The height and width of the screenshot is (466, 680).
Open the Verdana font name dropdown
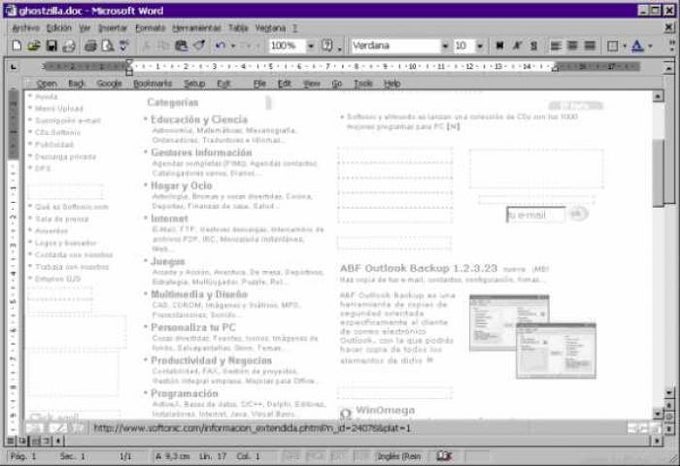pos(445,46)
